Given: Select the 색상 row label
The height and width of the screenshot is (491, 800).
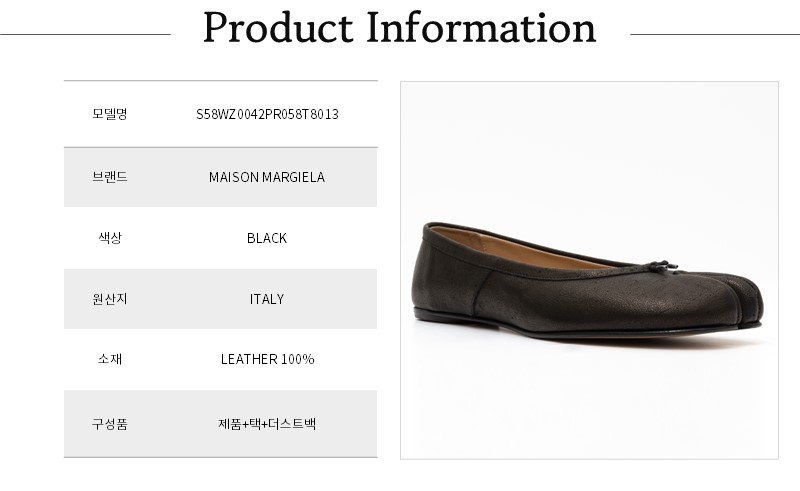Looking at the screenshot, I should pos(110,238).
